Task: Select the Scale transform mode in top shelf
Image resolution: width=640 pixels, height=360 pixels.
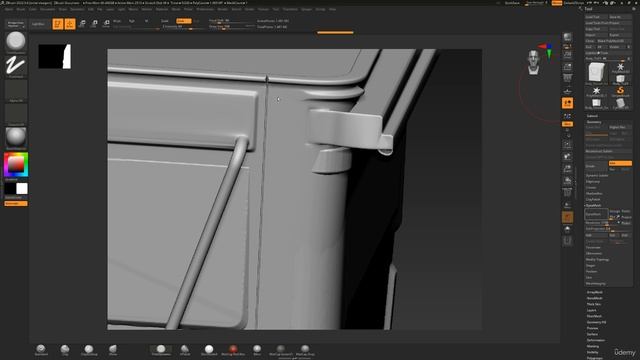Action: [94, 24]
